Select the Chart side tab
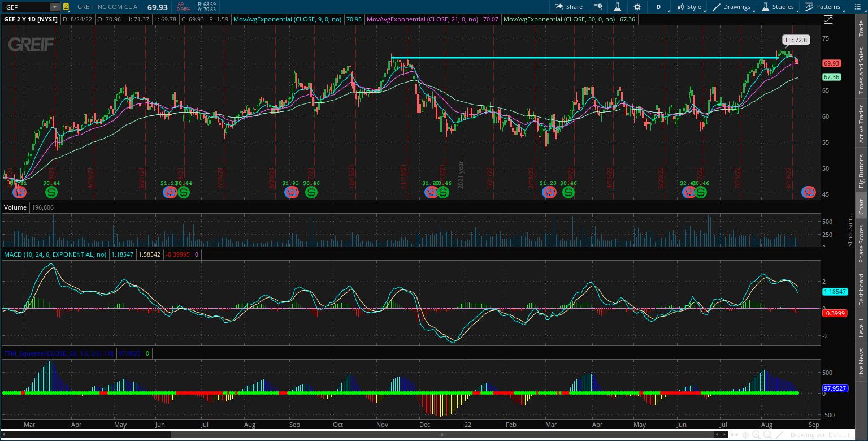Screen dimensions: 868x441 [861, 206]
